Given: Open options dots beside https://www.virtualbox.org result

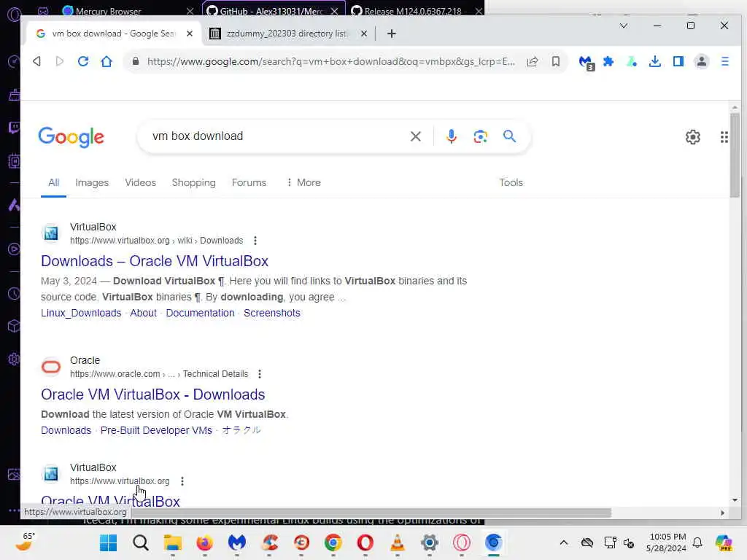Looking at the screenshot, I should (x=182, y=481).
